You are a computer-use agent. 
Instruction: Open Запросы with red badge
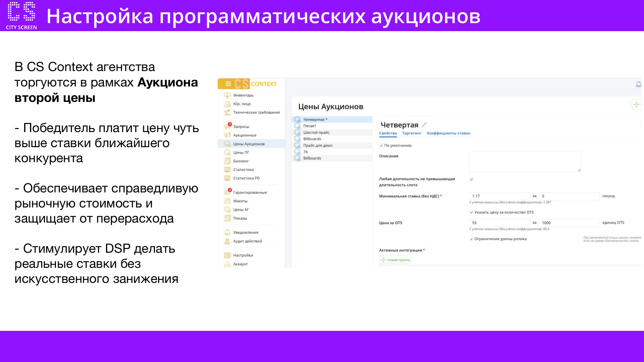click(x=241, y=127)
